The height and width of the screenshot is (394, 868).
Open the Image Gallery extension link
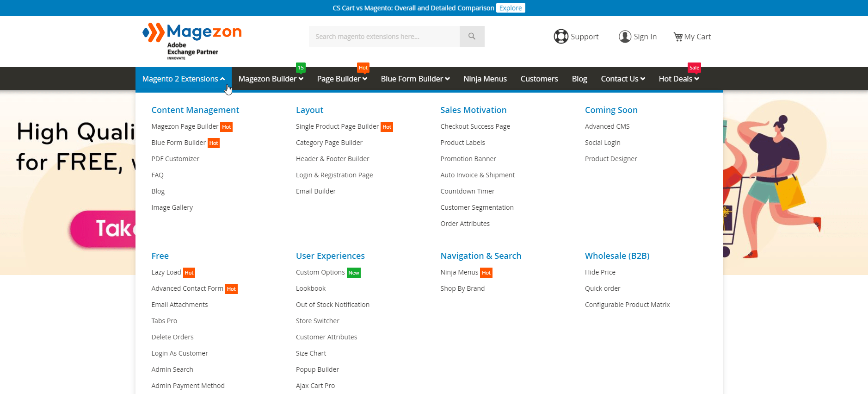point(172,207)
